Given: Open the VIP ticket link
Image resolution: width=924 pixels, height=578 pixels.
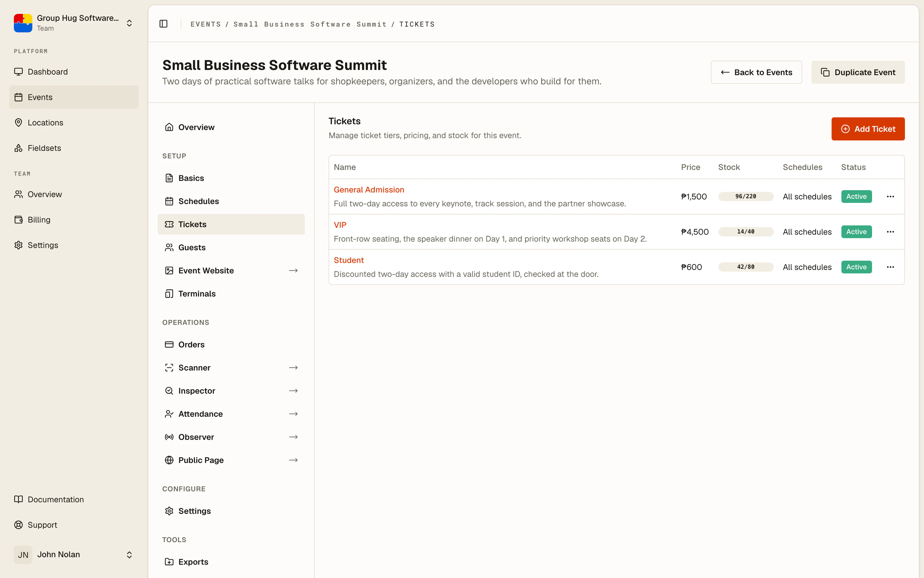Looking at the screenshot, I should tap(340, 225).
